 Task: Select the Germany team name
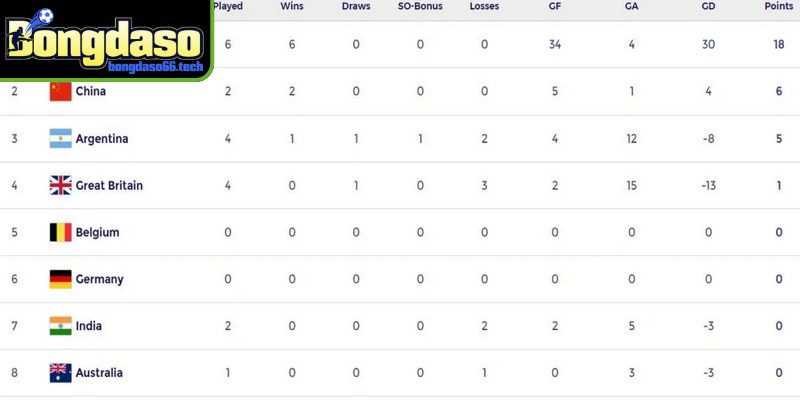[99, 280]
